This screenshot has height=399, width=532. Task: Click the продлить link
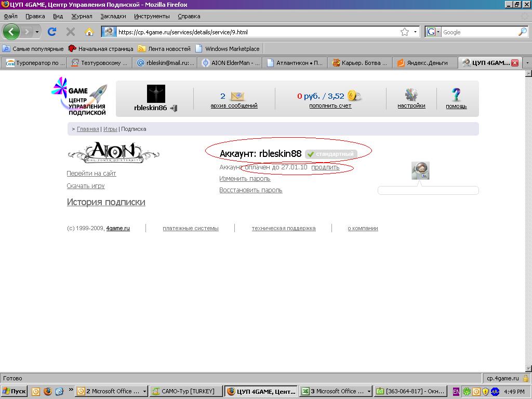325,167
